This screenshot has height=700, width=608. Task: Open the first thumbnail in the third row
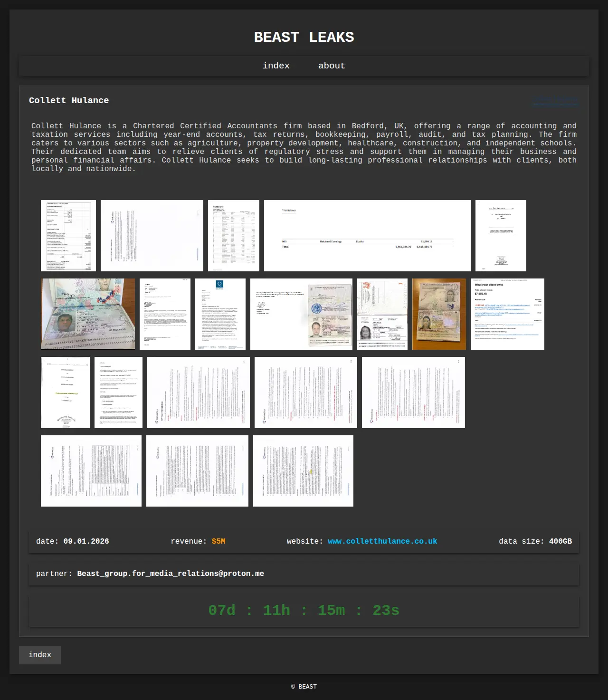(65, 393)
